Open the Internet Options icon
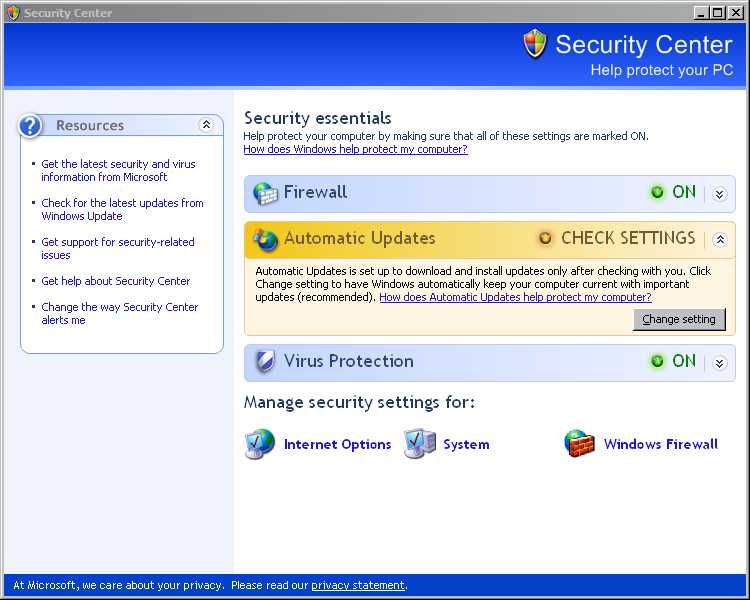 260,444
